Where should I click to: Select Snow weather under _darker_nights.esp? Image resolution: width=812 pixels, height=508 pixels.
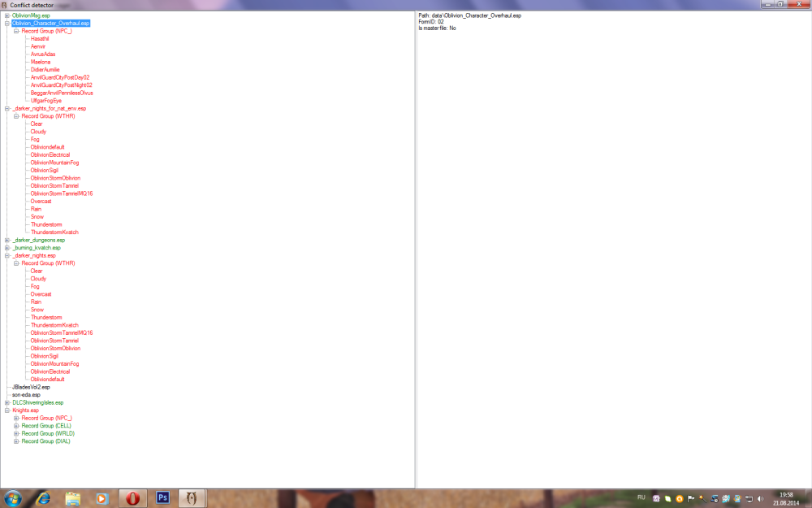point(37,310)
